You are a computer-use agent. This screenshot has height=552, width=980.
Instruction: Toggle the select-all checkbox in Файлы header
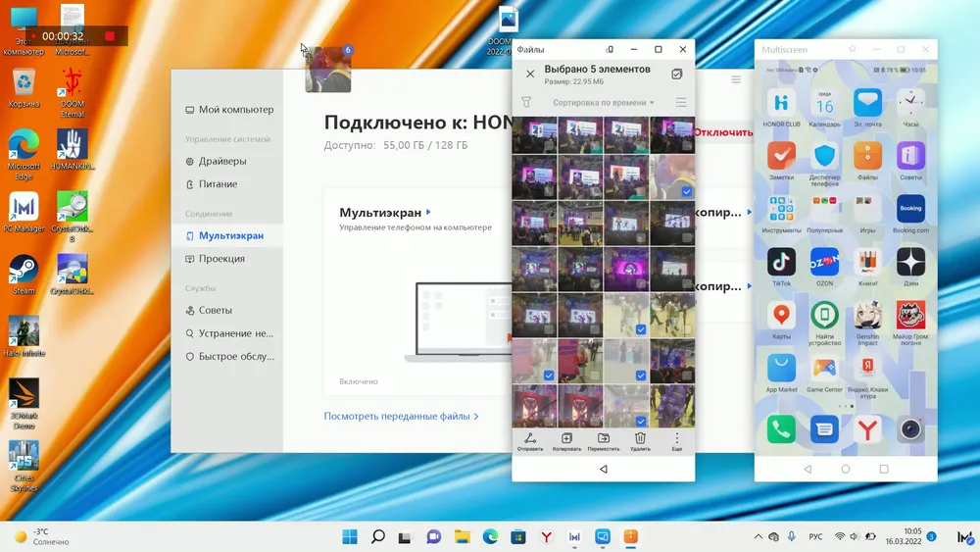tap(677, 74)
